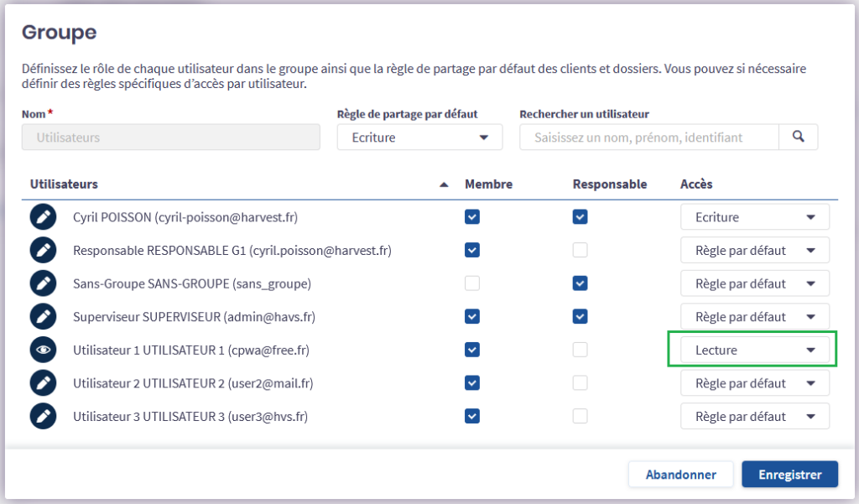This screenshot has height=504, width=859.
Task: Click the Enregistrer button
Action: tap(789, 474)
